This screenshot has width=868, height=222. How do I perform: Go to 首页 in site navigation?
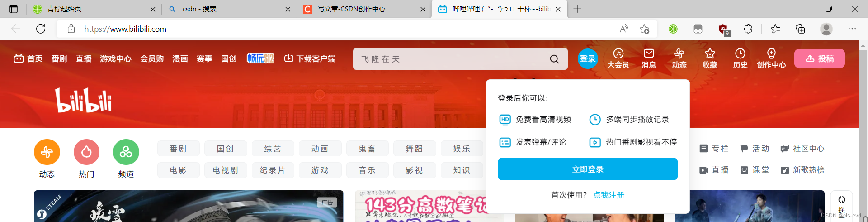pos(28,59)
